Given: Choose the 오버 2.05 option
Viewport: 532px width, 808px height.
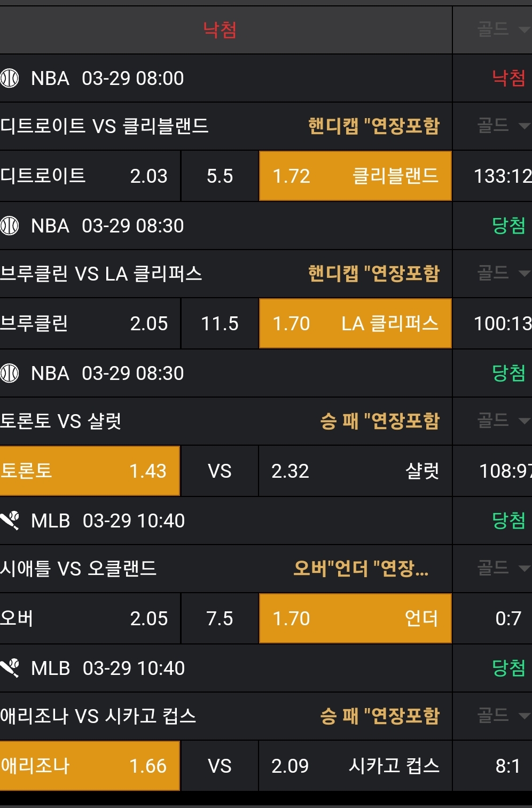Looking at the screenshot, I should pyautogui.click(x=90, y=618).
